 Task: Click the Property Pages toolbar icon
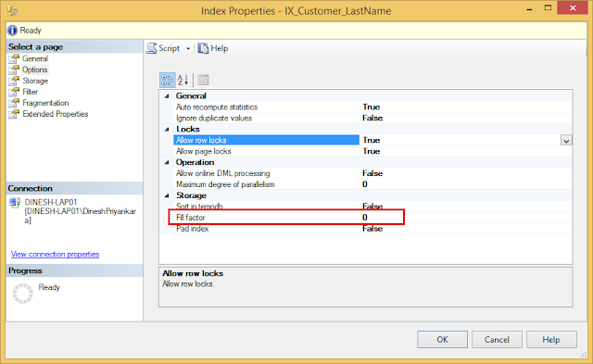[203, 81]
